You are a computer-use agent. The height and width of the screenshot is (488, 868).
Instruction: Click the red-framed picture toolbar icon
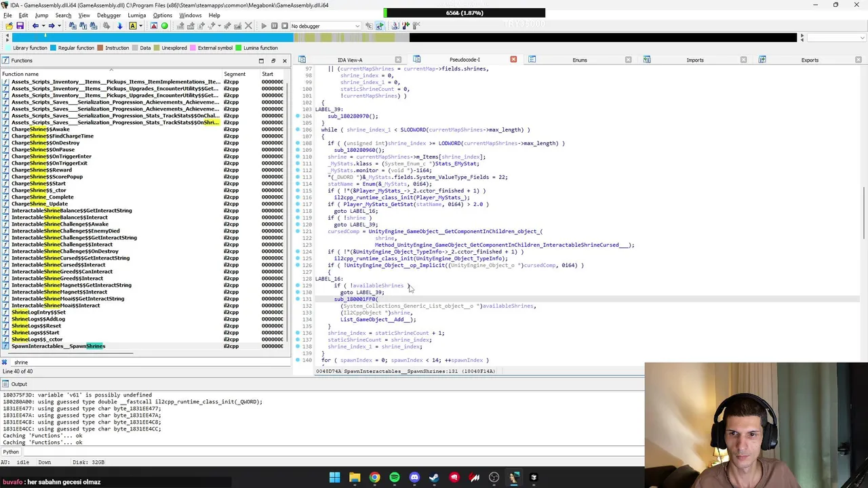[154, 26]
